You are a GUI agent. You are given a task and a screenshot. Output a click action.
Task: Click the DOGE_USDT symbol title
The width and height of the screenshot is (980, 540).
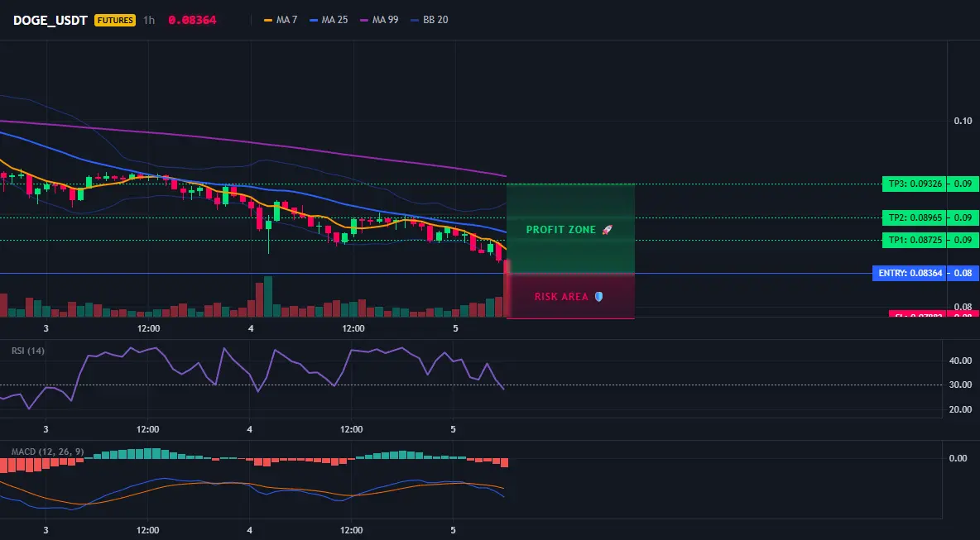coord(50,20)
